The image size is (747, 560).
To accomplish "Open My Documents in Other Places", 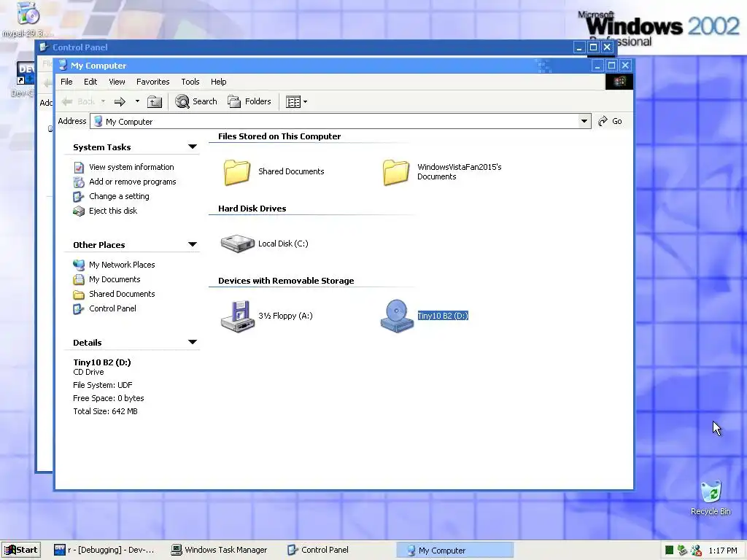I will click(115, 279).
